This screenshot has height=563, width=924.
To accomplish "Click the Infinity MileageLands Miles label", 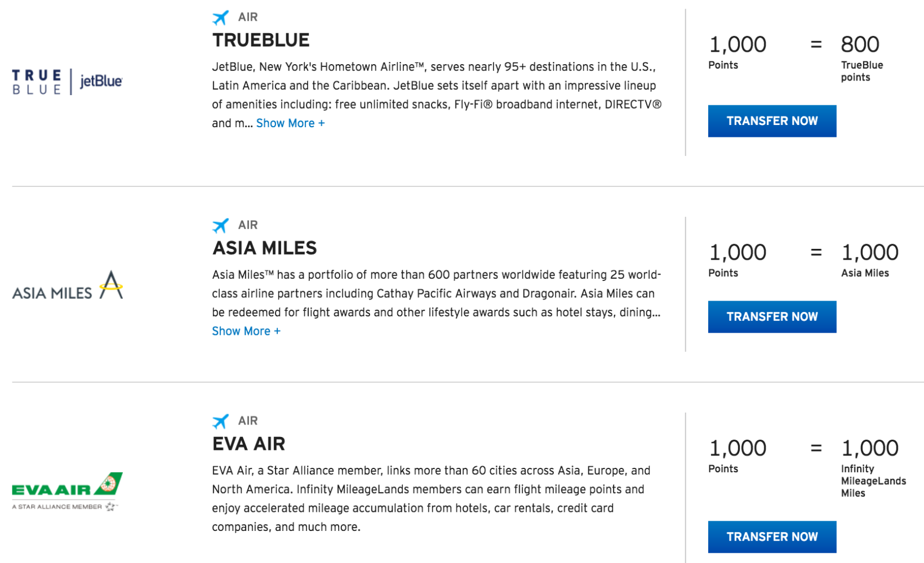I will click(872, 481).
